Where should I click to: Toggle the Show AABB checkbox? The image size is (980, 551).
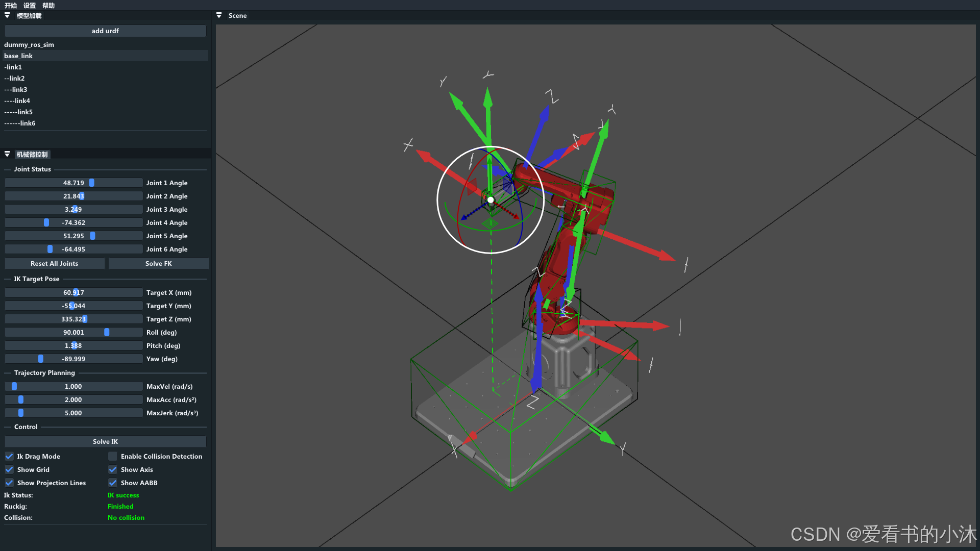[113, 483]
